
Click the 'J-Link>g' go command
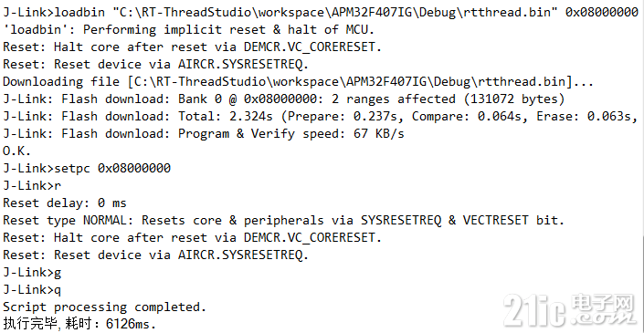coord(32,272)
